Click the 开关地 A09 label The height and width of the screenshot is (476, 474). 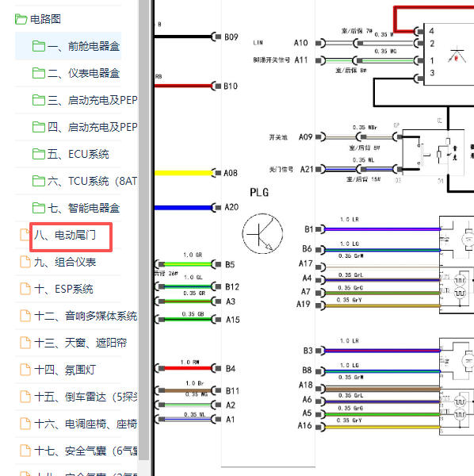point(291,137)
